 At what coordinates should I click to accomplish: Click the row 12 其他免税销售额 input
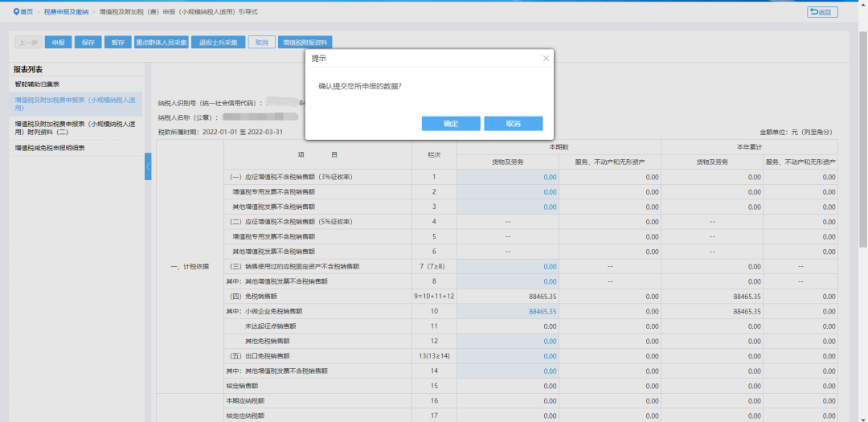pyautogui.click(x=508, y=342)
